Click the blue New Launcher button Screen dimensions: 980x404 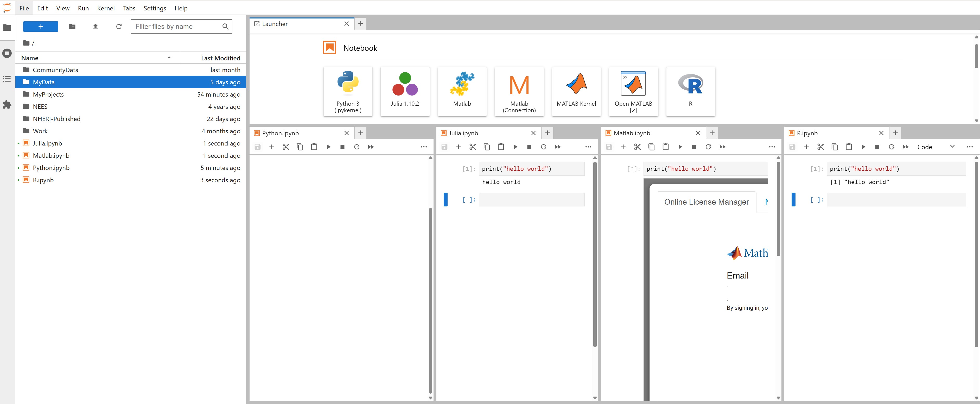pos(40,26)
